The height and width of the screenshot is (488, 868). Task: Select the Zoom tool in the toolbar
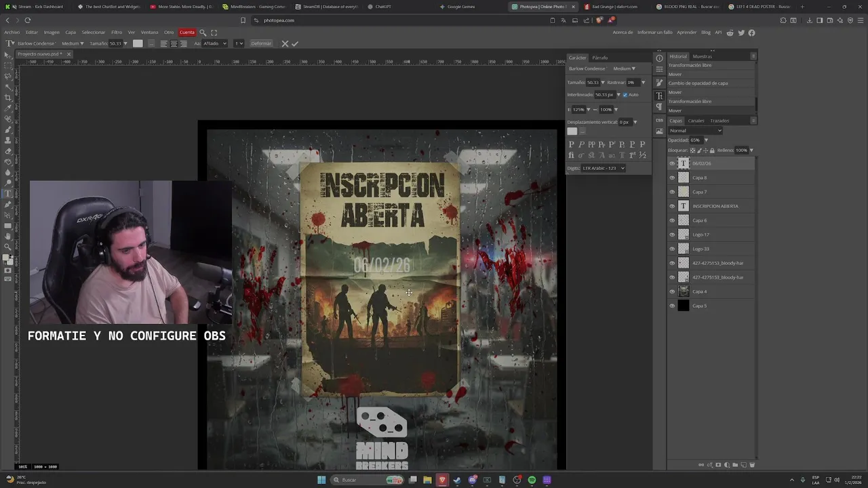[x=8, y=247]
